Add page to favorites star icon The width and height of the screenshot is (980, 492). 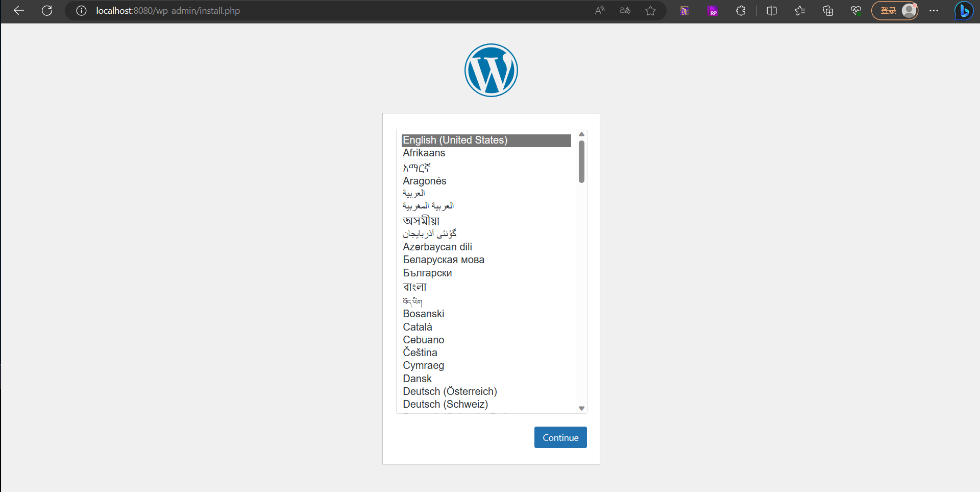pos(650,11)
